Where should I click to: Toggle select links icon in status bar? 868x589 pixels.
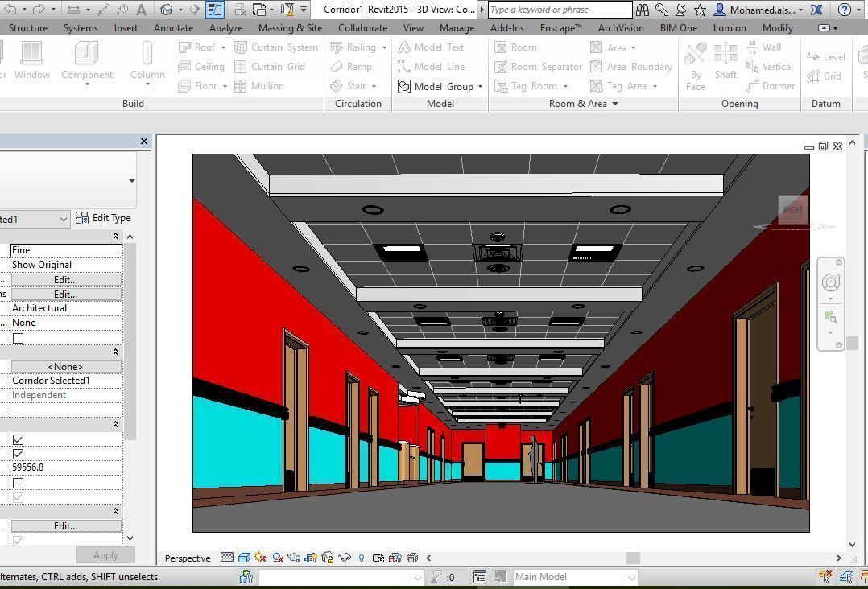click(825, 577)
